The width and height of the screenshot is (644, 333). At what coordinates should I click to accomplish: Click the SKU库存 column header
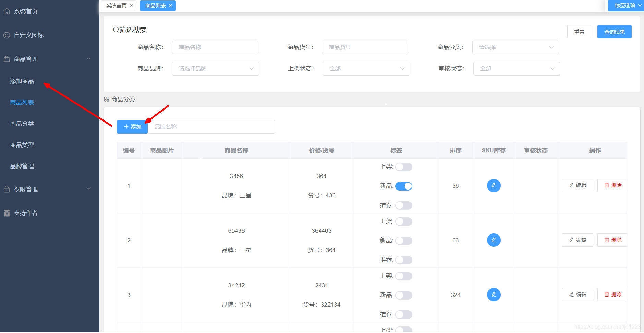point(494,150)
